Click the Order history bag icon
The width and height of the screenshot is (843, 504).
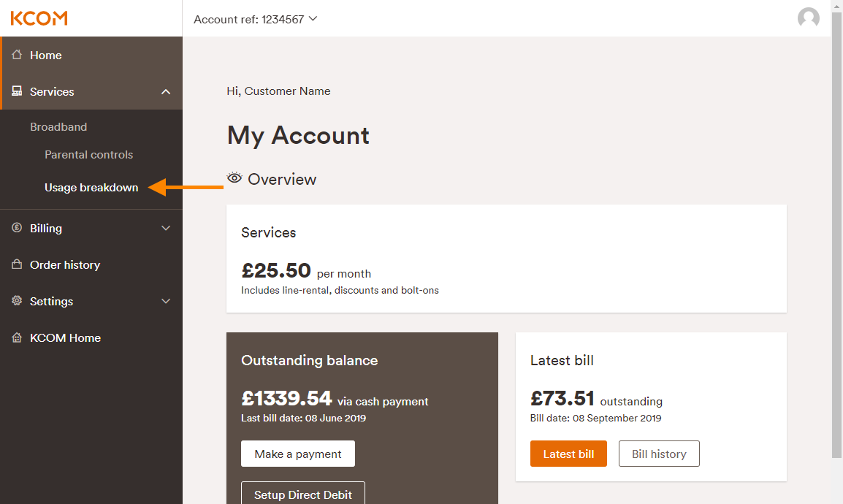coord(17,264)
